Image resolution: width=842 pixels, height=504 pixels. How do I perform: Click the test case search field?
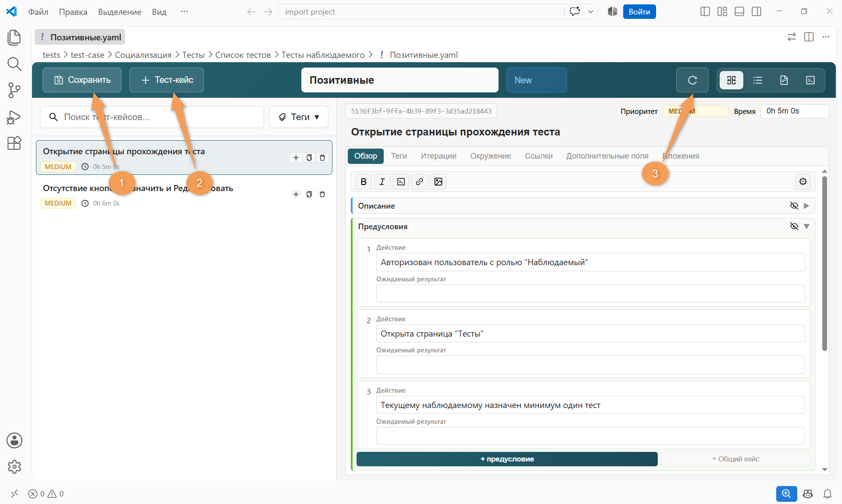click(x=152, y=117)
